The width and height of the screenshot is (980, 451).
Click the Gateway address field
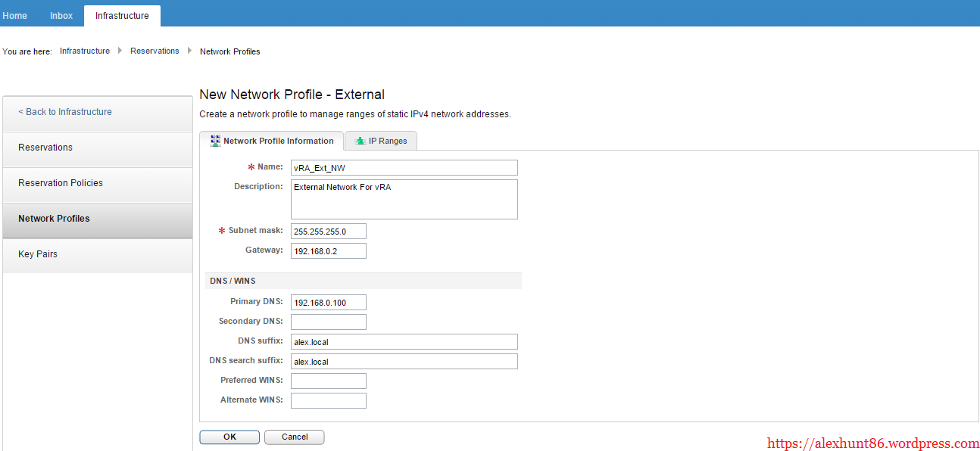[328, 250]
